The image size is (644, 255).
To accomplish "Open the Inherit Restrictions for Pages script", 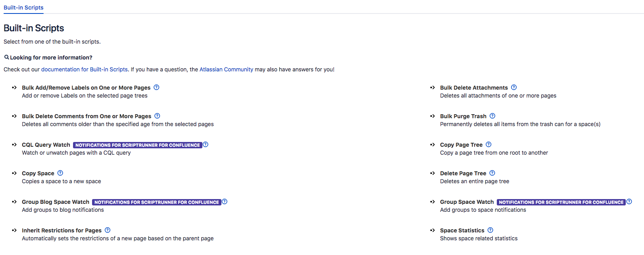I will pos(62,230).
